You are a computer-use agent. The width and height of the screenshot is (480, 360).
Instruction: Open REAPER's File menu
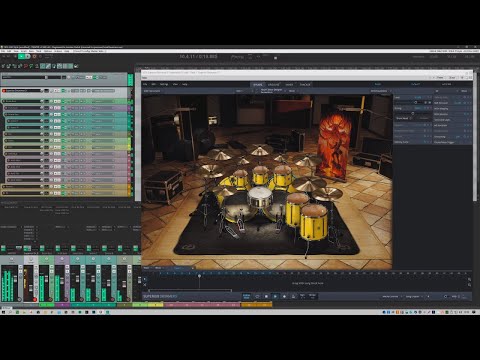3,51
